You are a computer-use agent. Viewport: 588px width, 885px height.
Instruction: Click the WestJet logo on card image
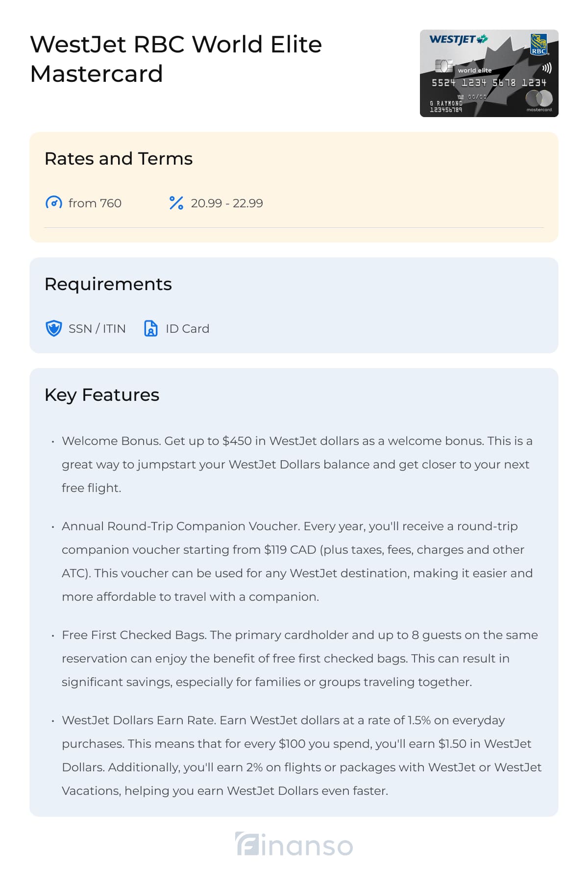click(x=459, y=39)
